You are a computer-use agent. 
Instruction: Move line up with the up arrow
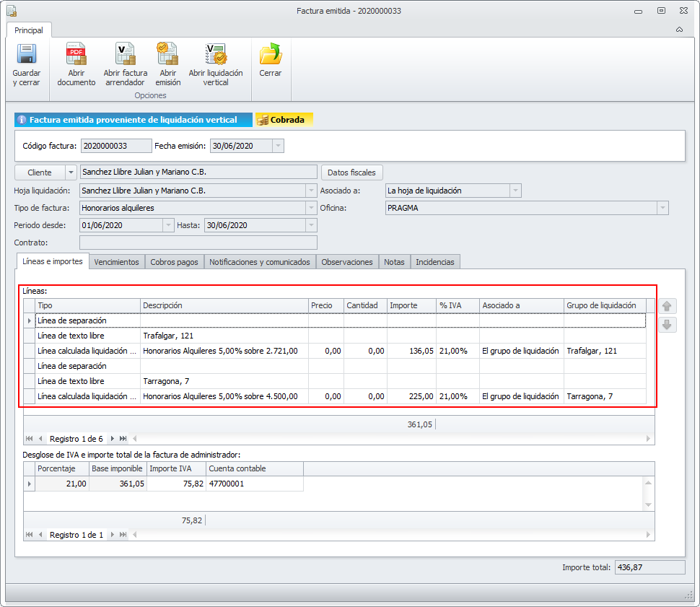668,306
